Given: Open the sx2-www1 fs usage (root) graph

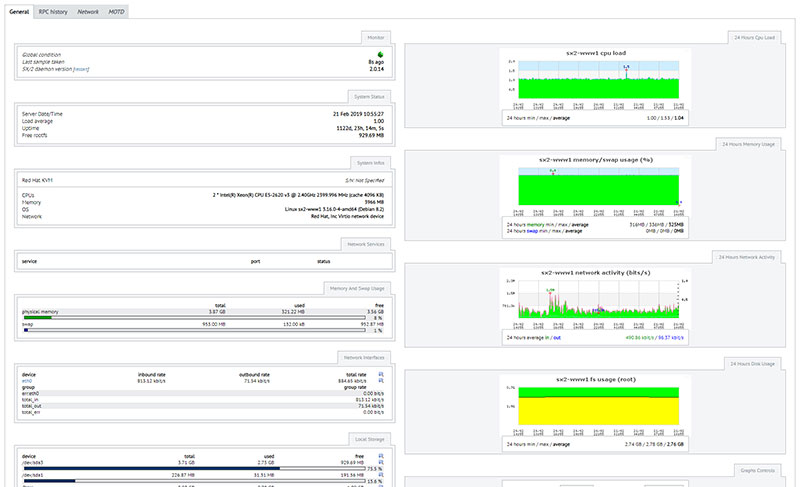Looking at the screenshot, I should [595, 406].
